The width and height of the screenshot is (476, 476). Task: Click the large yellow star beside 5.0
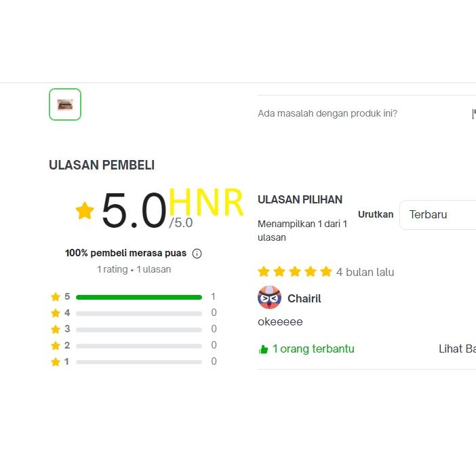[85, 211]
